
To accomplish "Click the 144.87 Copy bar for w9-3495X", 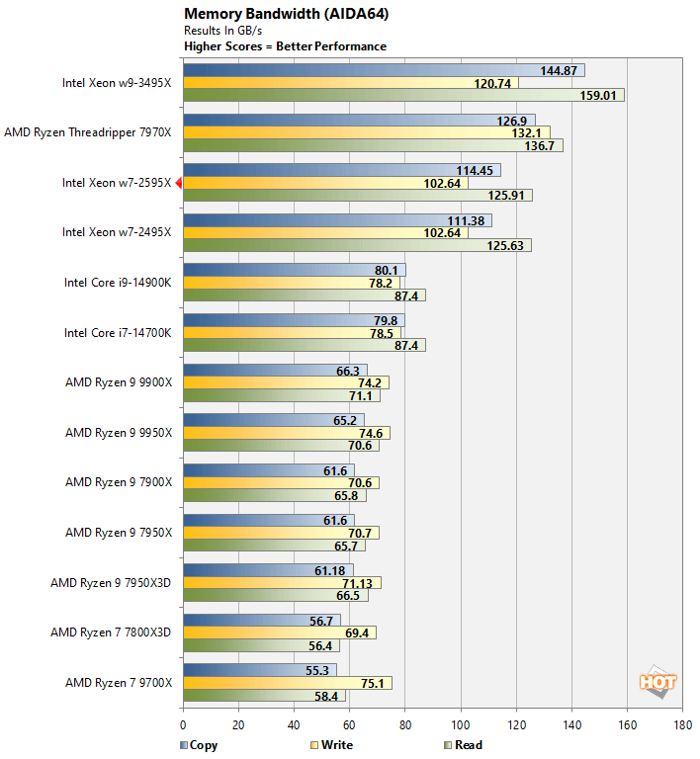I will click(x=384, y=71).
